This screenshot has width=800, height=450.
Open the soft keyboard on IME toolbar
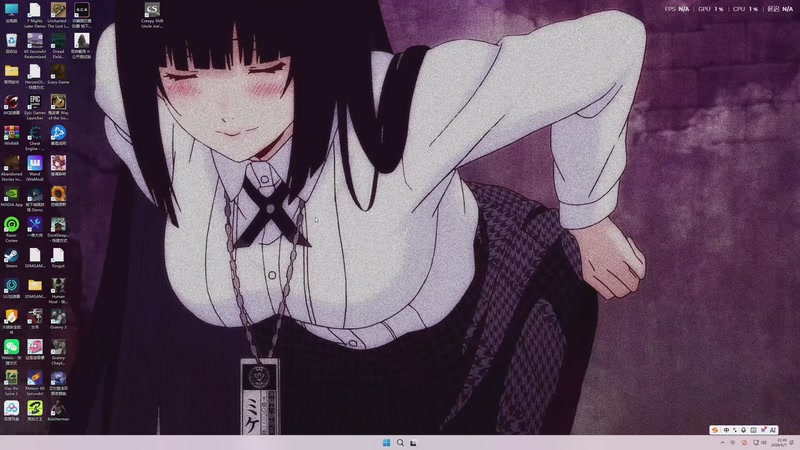tap(753, 430)
